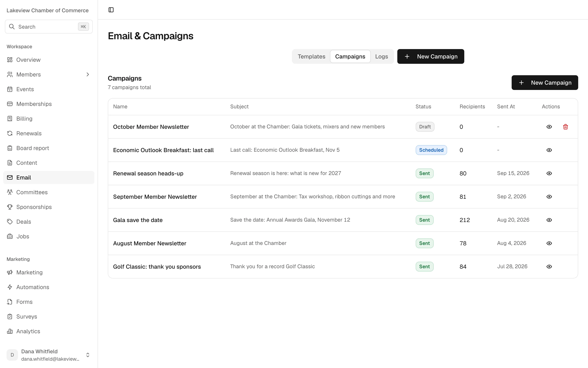Click the Automations lightning icon

[10, 287]
